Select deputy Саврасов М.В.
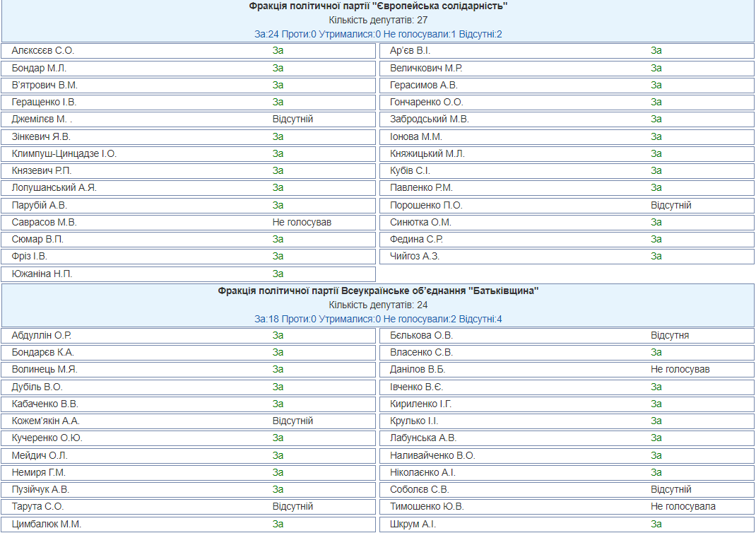 (45, 222)
